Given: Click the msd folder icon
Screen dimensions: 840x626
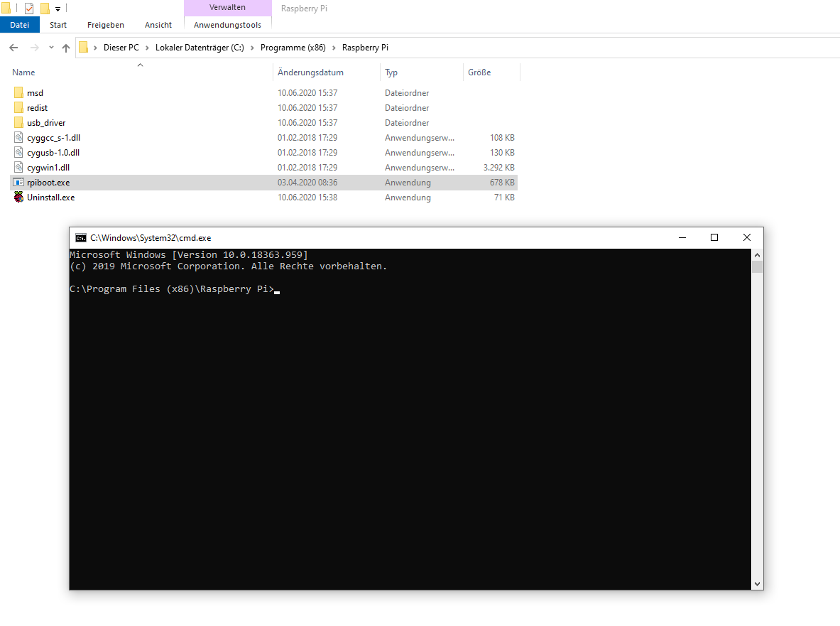Looking at the screenshot, I should tap(18, 92).
